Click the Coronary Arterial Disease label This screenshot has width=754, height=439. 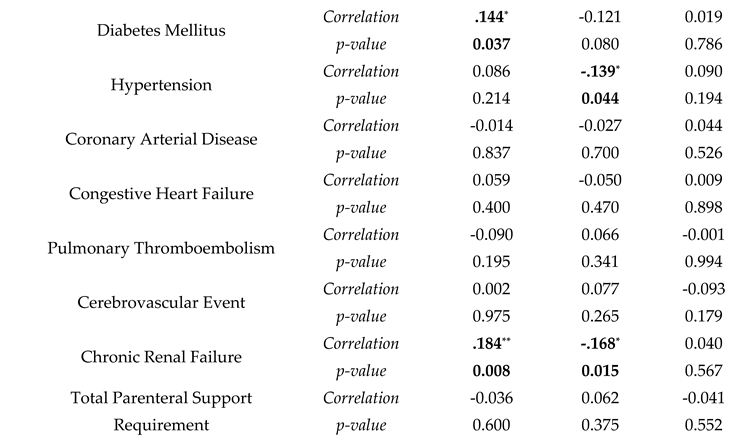pos(161,139)
